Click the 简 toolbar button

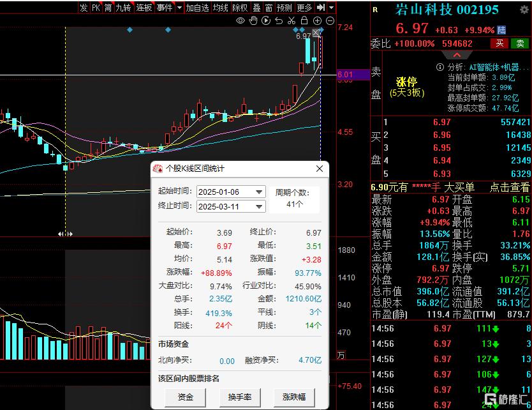[108, 8]
